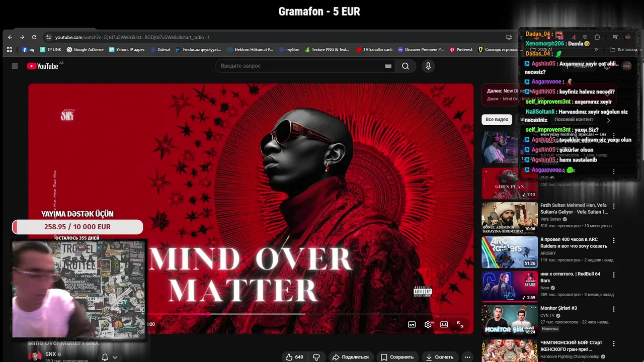644x362 pixels.
Task: Open the player settings gear
Action: 428,324
